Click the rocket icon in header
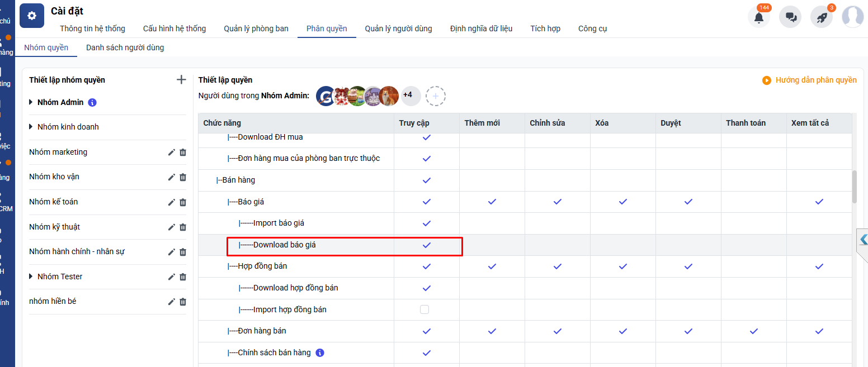Screen dimensions: 868x367 [x=822, y=17]
